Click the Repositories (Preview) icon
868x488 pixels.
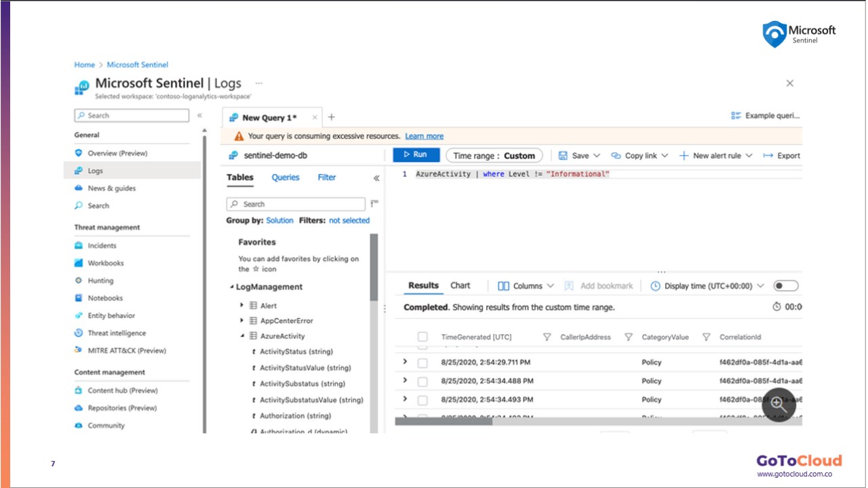[x=79, y=408]
